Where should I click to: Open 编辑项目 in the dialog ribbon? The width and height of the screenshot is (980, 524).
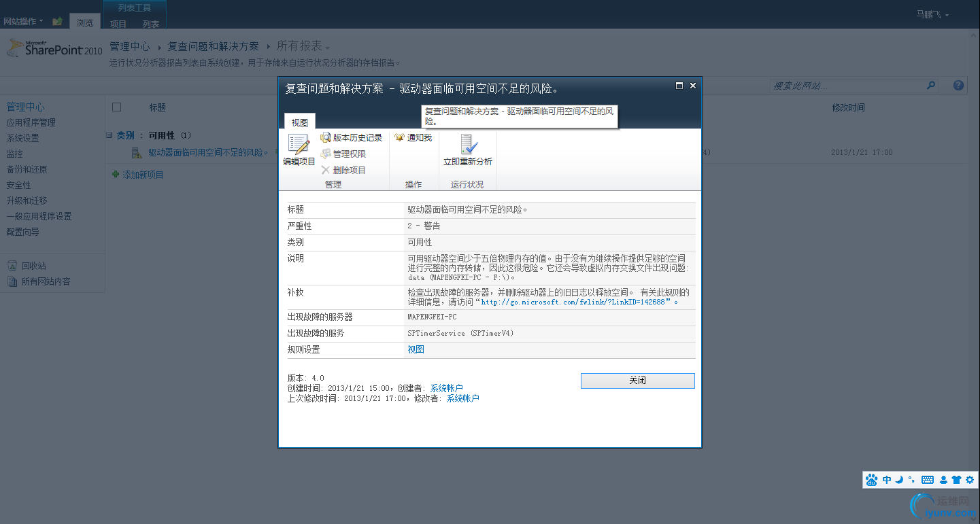pyautogui.click(x=299, y=150)
